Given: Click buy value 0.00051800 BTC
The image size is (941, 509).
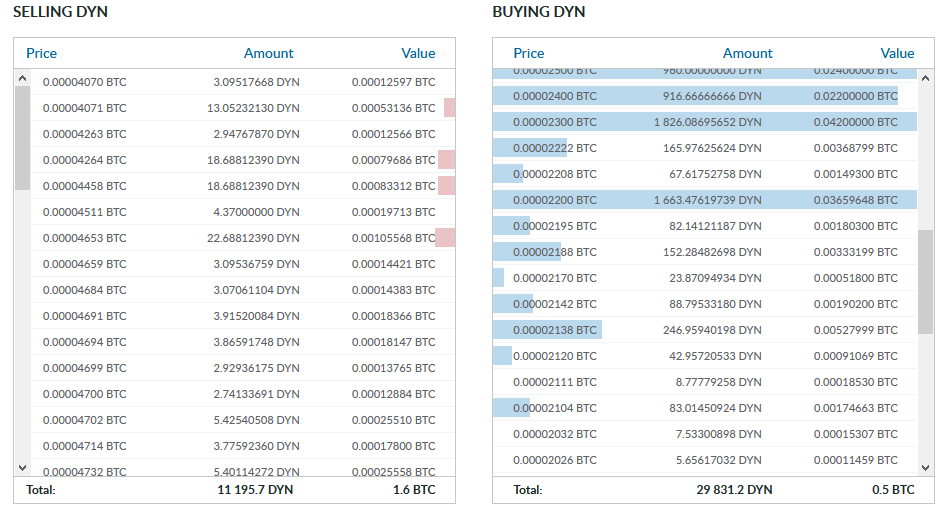Looking at the screenshot, I should click(x=856, y=278).
